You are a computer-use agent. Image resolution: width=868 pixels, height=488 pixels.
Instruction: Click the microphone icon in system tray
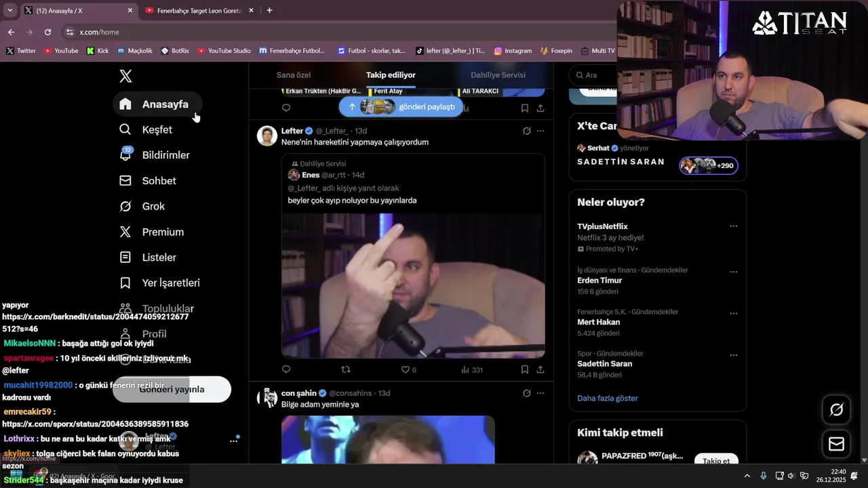764,476
